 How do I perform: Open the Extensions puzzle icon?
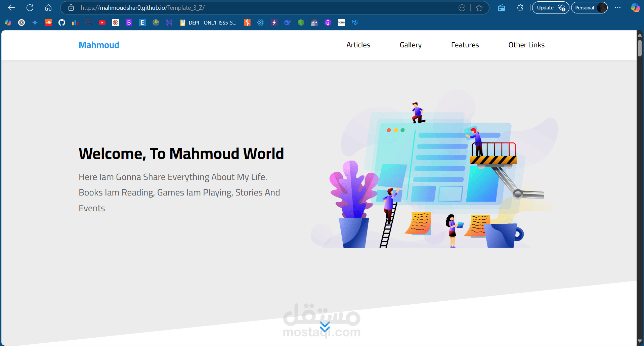coord(520,8)
